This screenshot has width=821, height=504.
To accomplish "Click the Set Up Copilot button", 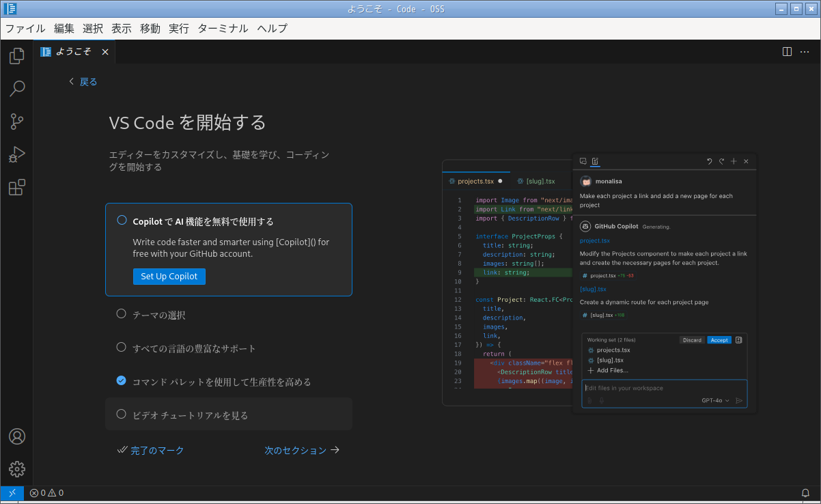I will [x=169, y=277].
